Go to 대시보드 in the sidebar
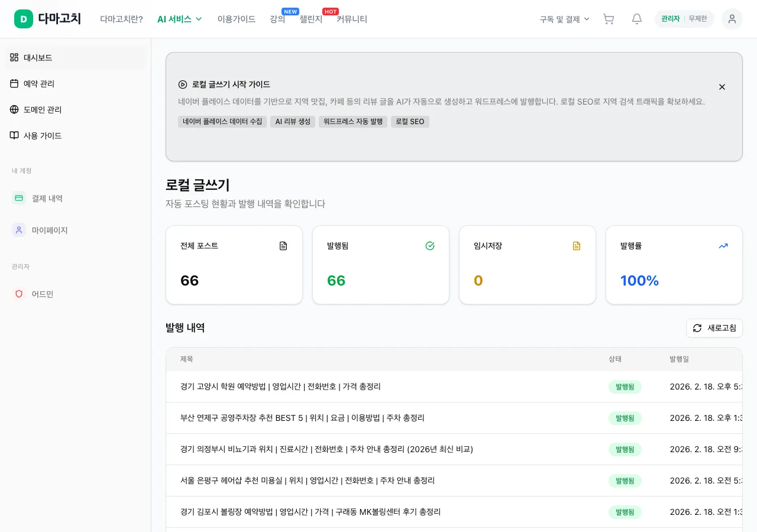 [76, 57]
